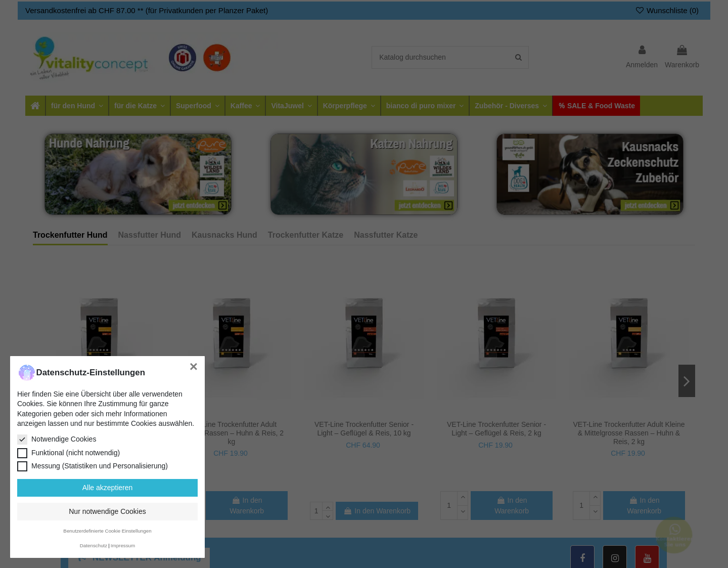Increase quantity for Senior Light 2 kg
This screenshot has height=568, width=728.
point(463,498)
